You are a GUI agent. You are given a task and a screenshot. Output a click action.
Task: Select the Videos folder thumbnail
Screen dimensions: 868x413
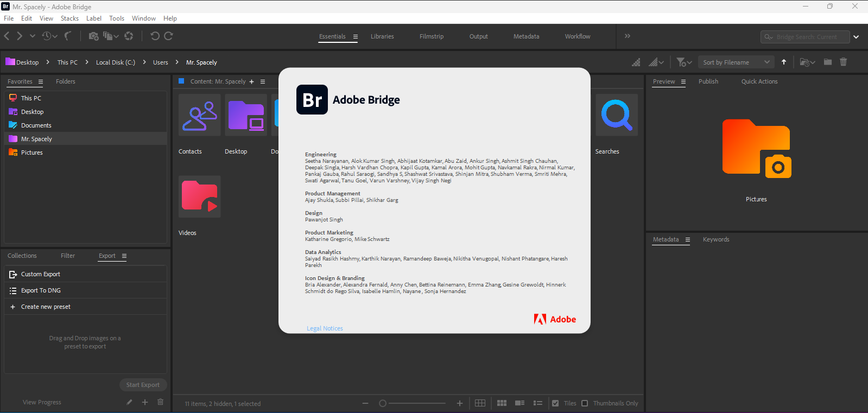[199, 196]
